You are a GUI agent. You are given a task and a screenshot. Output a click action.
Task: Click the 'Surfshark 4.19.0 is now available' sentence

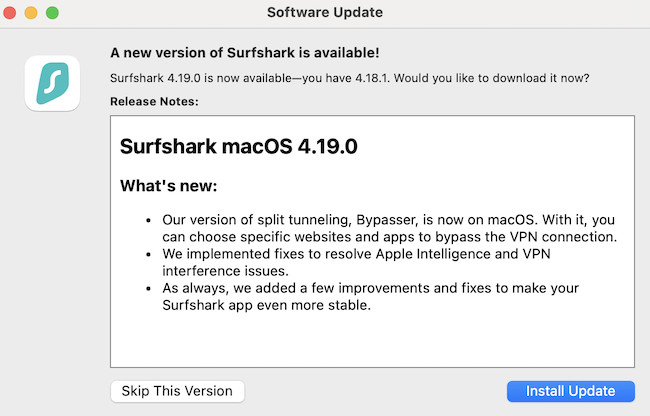[x=350, y=78]
